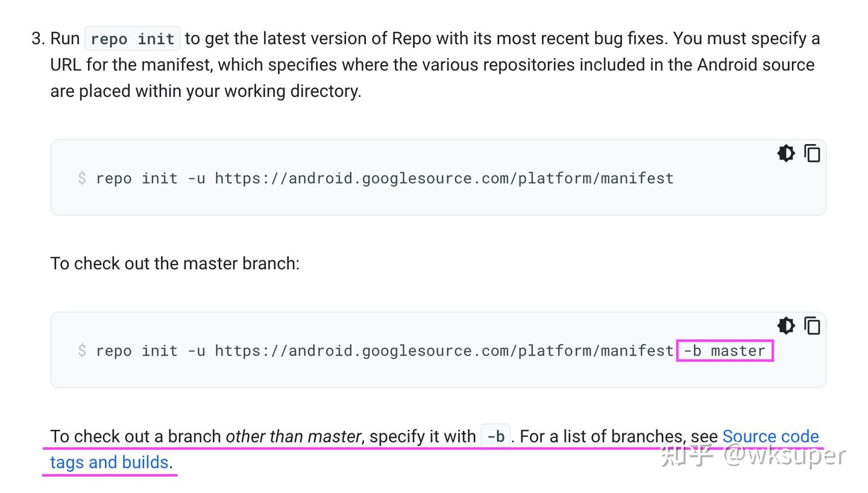Click the manifest URL in the first code block
Screen dimensions: 868x493
pos(444,178)
